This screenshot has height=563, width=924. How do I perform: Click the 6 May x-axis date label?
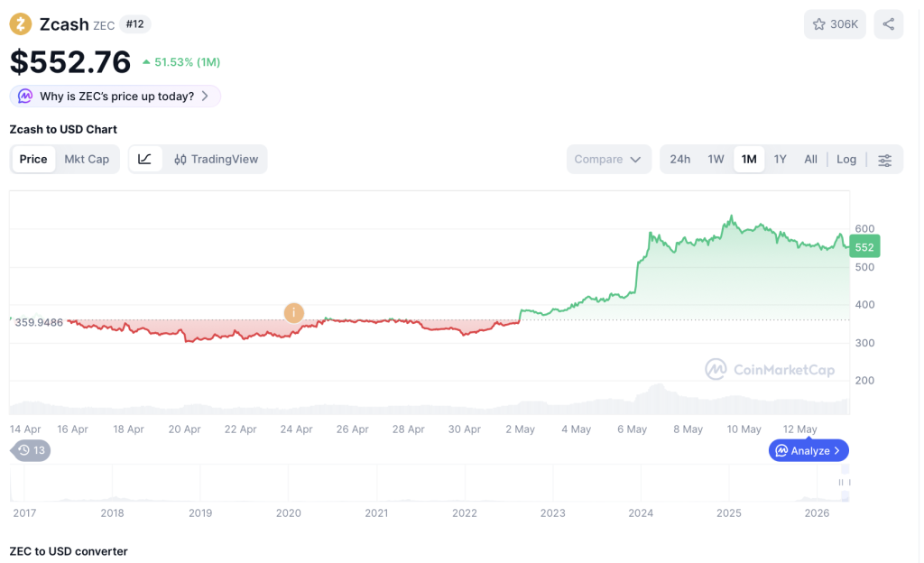pyautogui.click(x=632, y=429)
